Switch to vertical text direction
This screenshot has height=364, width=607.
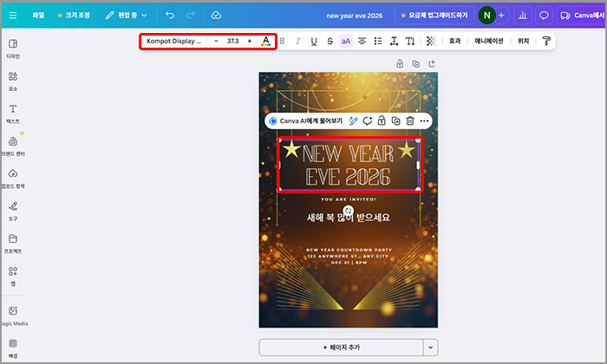coord(410,41)
